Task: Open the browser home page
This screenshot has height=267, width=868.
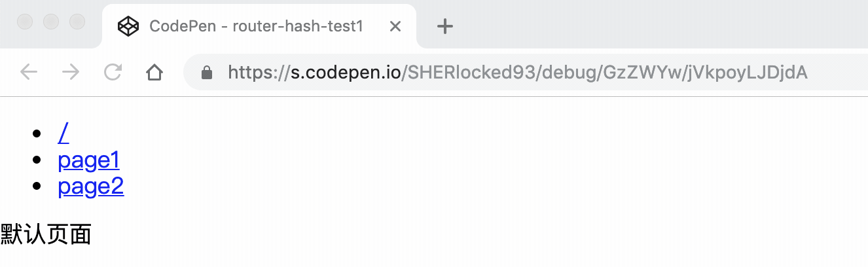Action: tap(154, 72)
